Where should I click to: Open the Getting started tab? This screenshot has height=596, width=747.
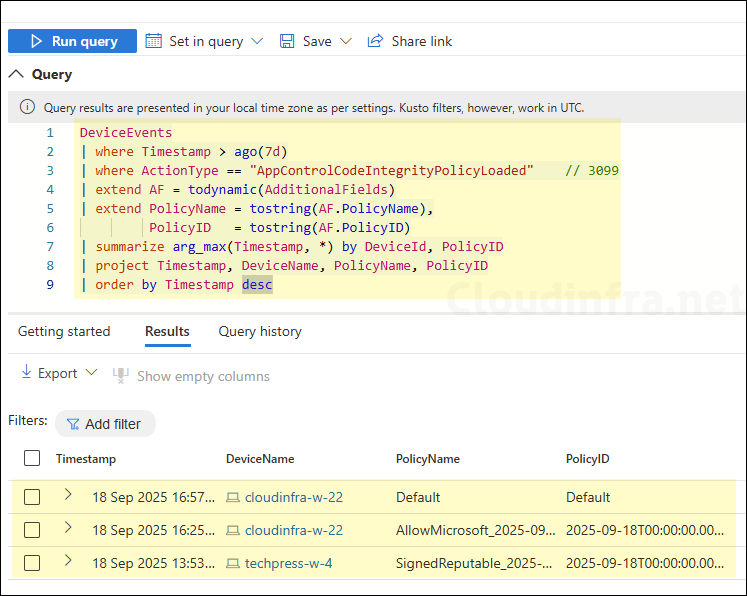(64, 331)
